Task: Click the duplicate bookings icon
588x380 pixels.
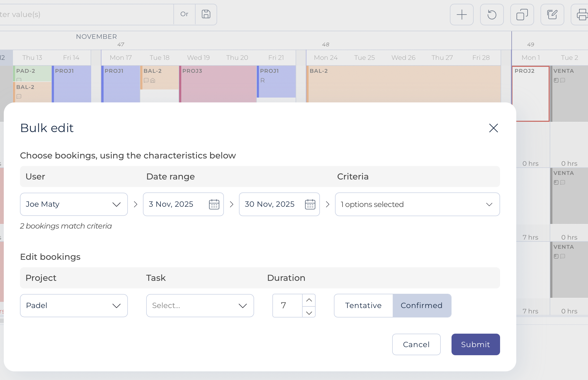Action: pos(522,15)
